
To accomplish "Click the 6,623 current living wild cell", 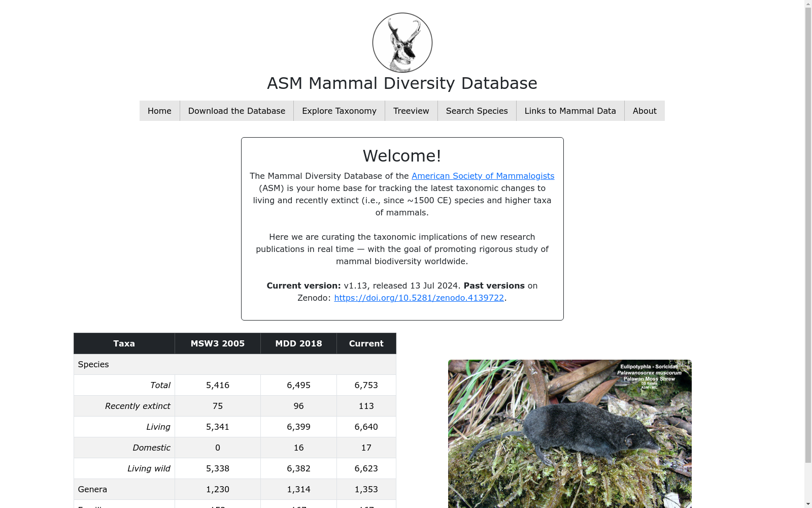I will 366,468.
